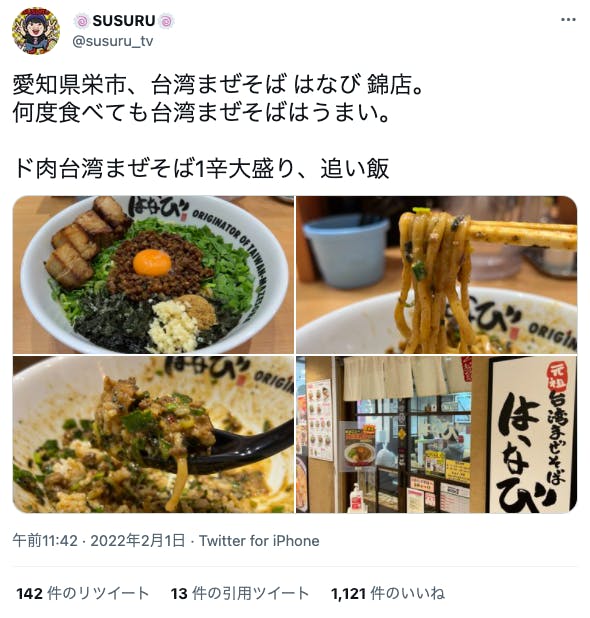Click the right spiral emoji beside SUSURU

click(x=166, y=21)
